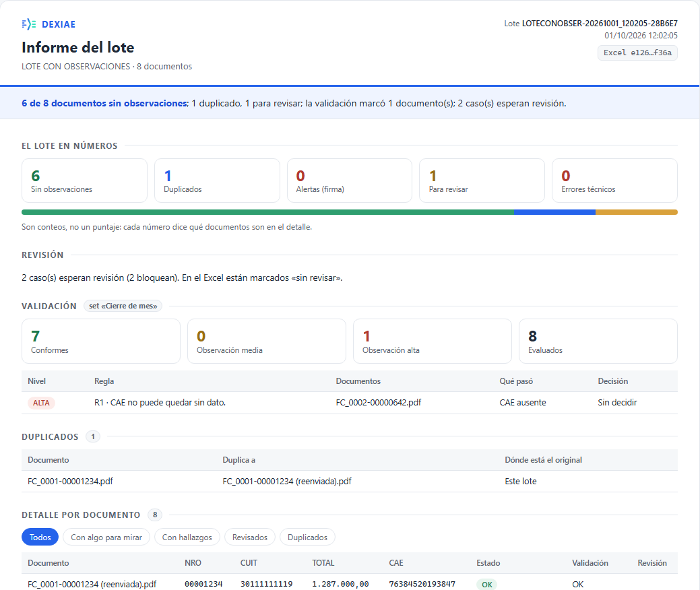This screenshot has height=590, width=700.
Task: Click the Duplicados count card
Action: [x=217, y=181]
